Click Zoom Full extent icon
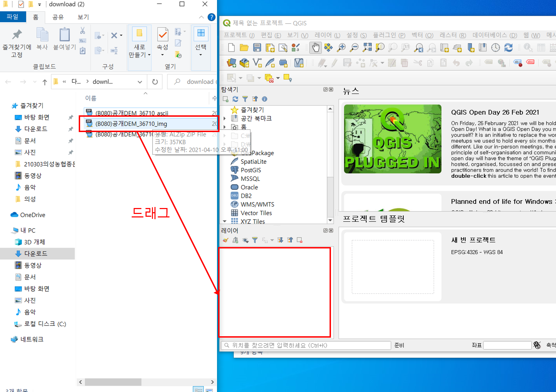This screenshot has height=392, width=556. coord(367,48)
